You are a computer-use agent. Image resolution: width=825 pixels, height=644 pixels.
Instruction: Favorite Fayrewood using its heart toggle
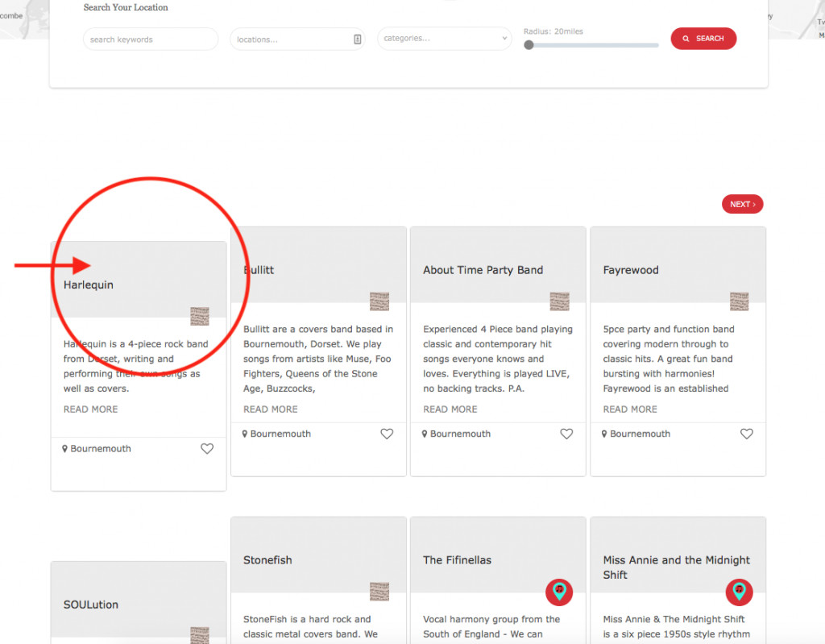746,433
